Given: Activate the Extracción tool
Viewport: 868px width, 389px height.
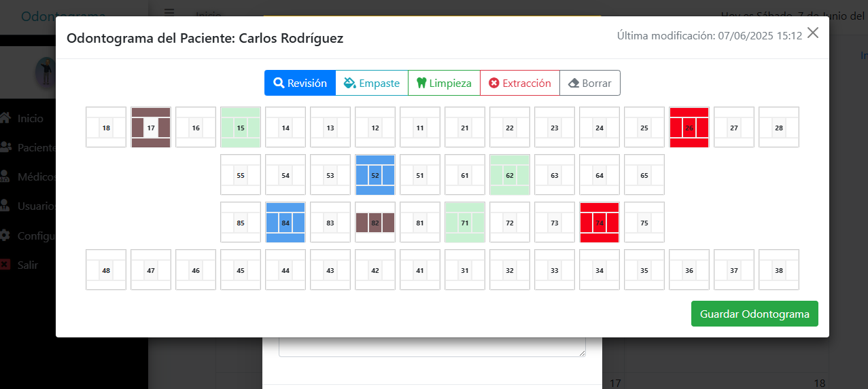Looking at the screenshot, I should pyautogui.click(x=519, y=83).
